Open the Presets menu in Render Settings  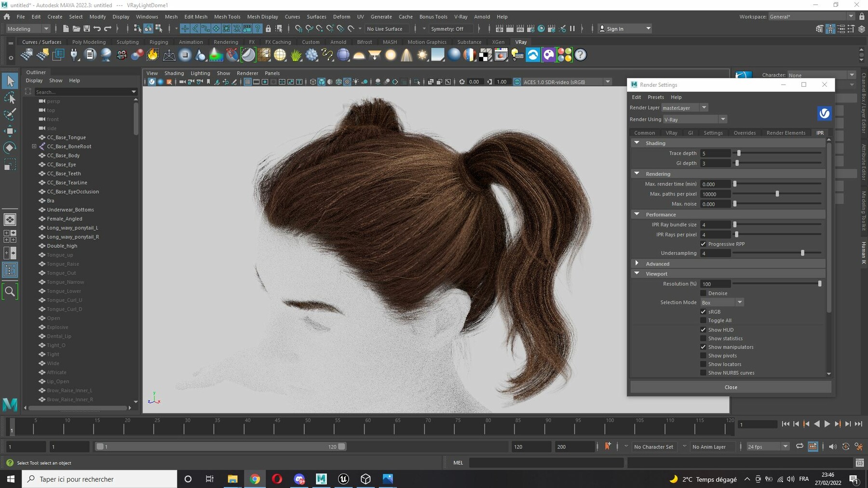pyautogui.click(x=656, y=97)
